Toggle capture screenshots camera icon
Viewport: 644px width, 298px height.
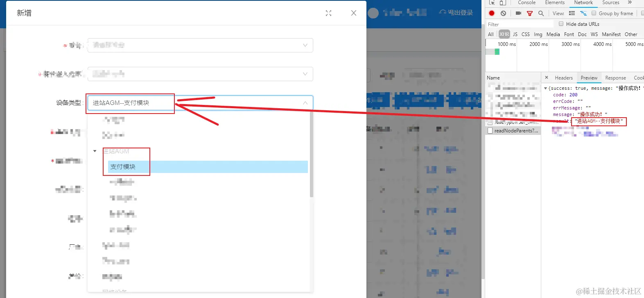518,13
